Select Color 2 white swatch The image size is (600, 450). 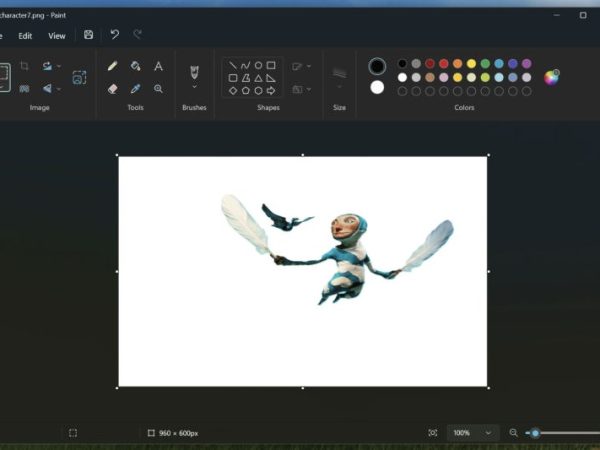tap(377, 88)
